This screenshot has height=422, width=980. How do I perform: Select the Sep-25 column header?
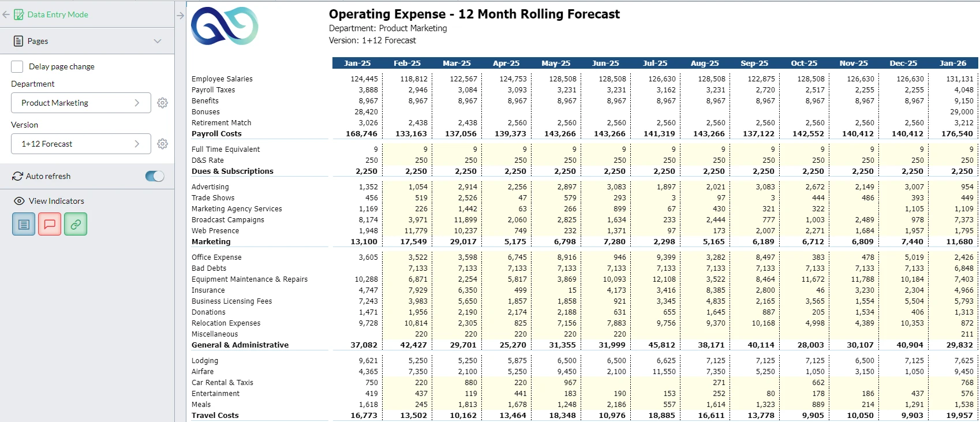coord(754,63)
